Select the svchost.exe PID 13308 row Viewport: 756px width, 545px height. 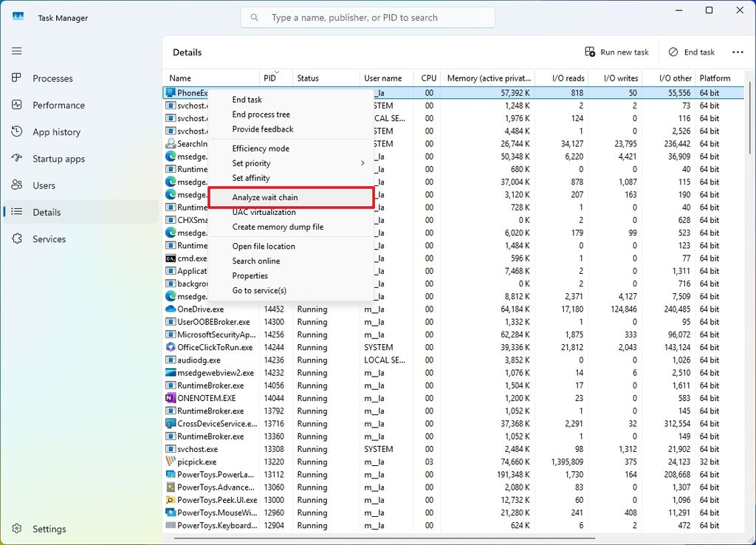[453, 449]
